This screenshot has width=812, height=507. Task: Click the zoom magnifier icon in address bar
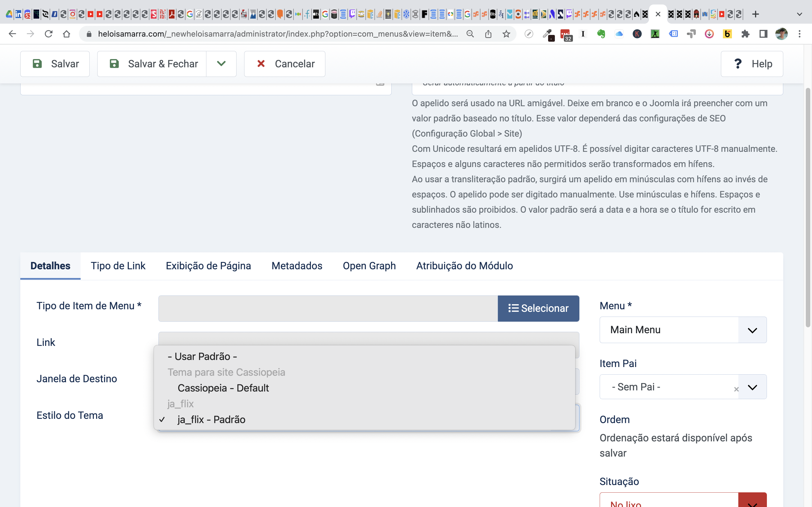470,34
